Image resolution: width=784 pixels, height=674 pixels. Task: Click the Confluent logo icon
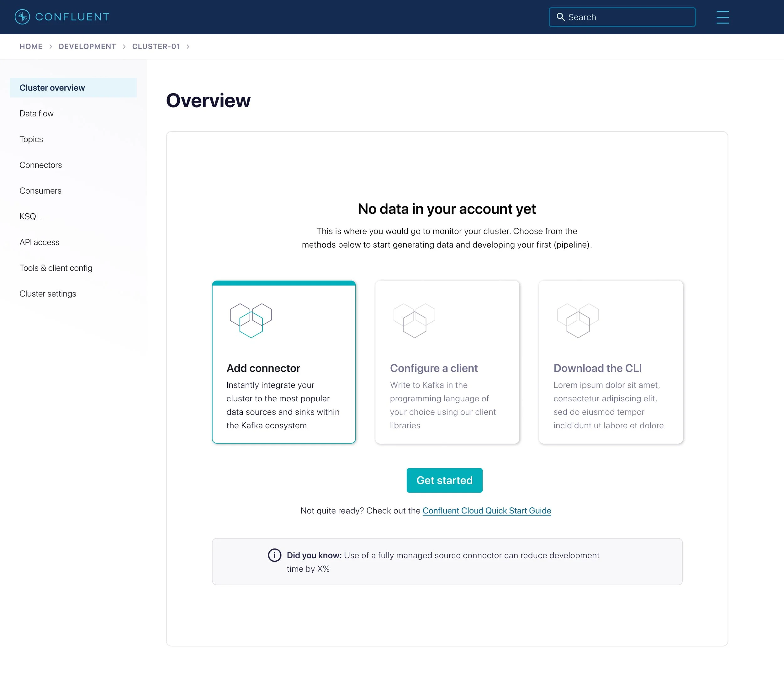(x=22, y=17)
